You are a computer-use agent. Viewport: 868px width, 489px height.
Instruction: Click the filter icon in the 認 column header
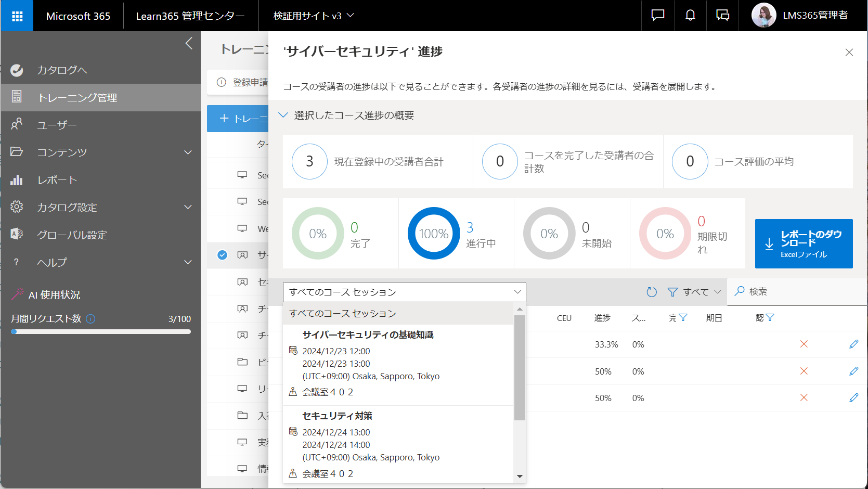click(x=770, y=318)
